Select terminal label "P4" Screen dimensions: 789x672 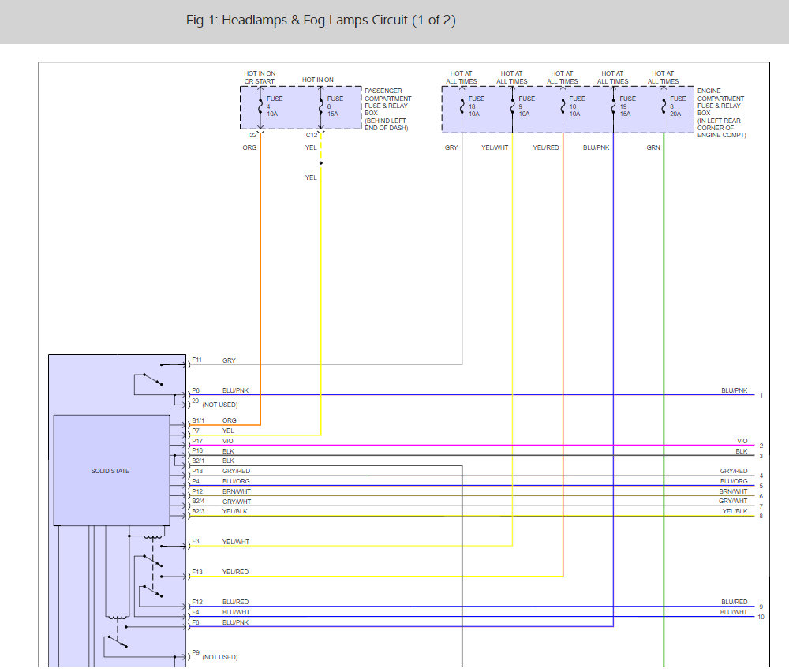(196, 481)
